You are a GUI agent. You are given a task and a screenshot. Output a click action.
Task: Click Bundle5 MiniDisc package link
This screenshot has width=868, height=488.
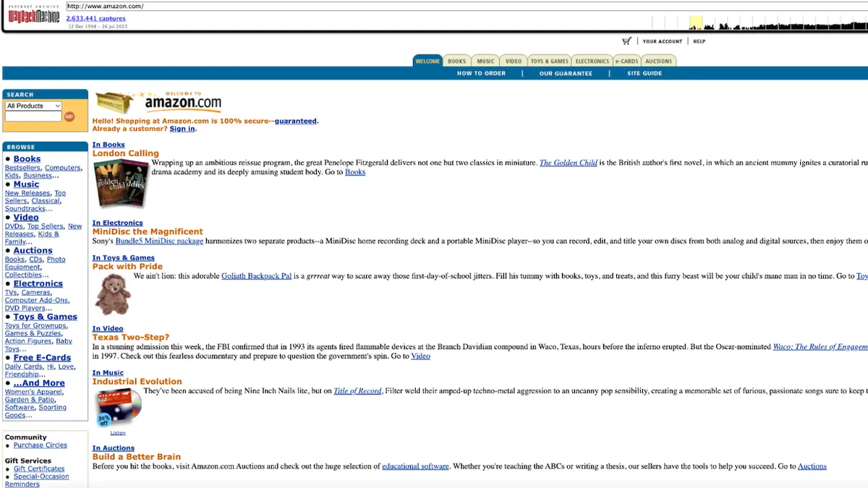pyautogui.click(x=159, y=241)
